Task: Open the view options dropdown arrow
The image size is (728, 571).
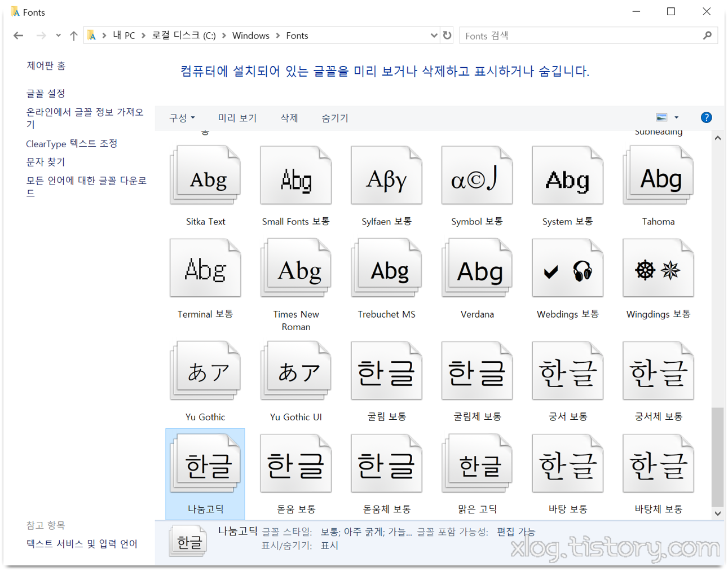Action: click(676, 117)
